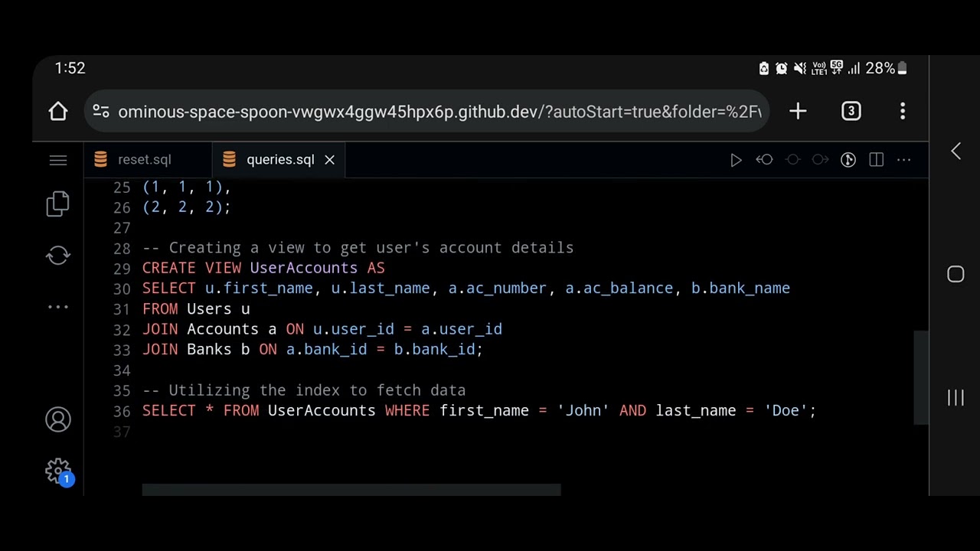This screenshot has height=551, width=980.
Task: Open editor More Actions ellipsis
Action: (x=904, y=160)
